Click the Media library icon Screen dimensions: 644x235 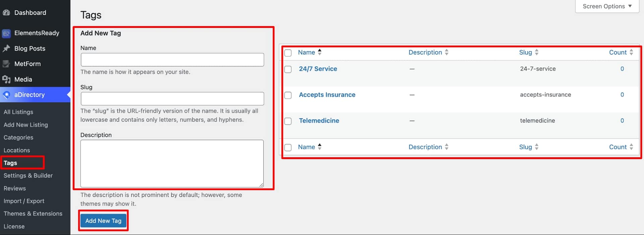point(6,79)
